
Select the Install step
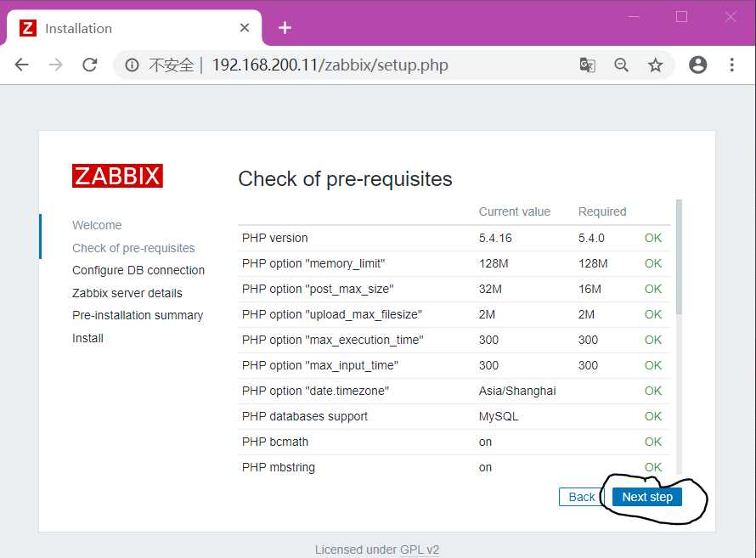coord(87,338)
